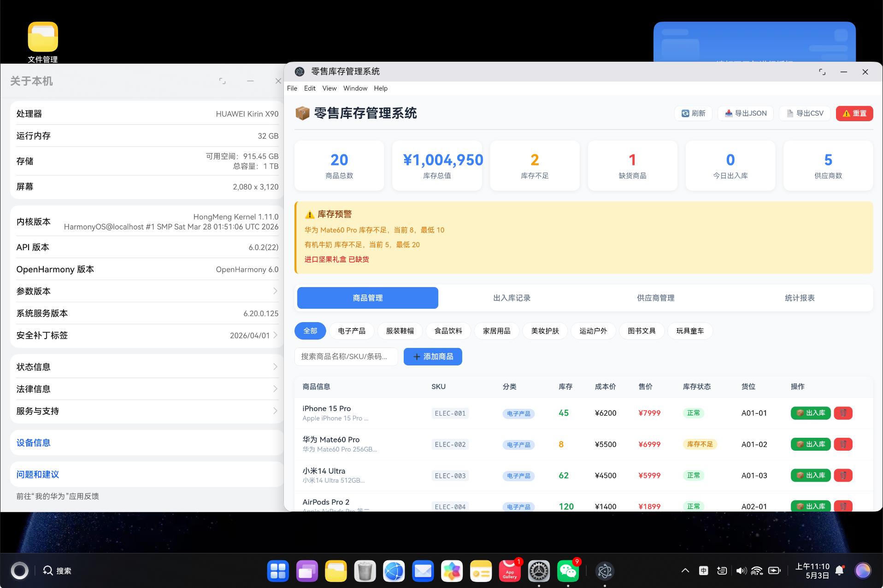Switch to the 供应商管理 tab

656,298
